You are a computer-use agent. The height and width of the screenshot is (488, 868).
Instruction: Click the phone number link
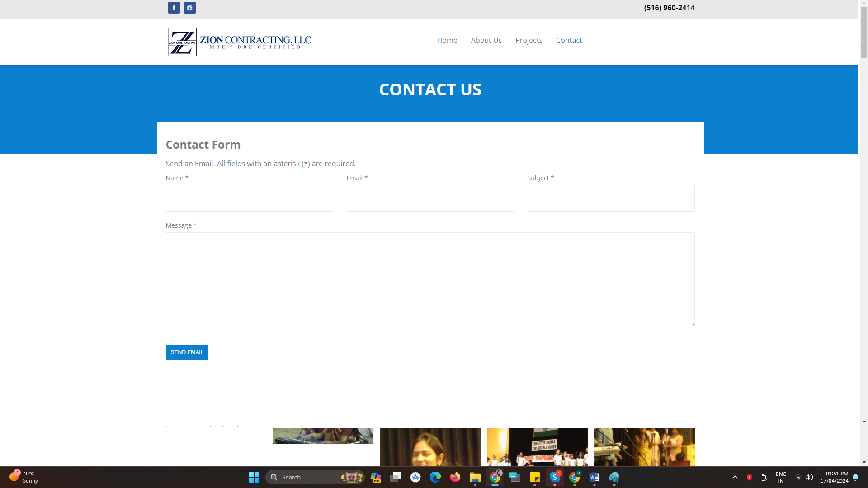coord(669,8)
